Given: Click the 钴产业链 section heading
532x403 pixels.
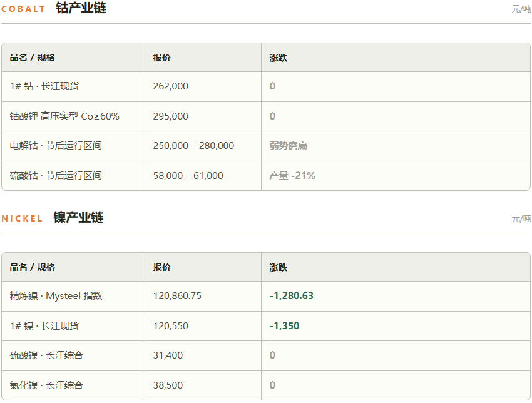Looking at the screenshot, I should pyautogui.click(x=81, y=8).
